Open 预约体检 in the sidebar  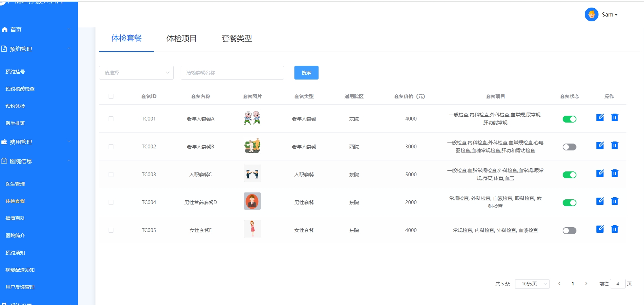[15, 106]
